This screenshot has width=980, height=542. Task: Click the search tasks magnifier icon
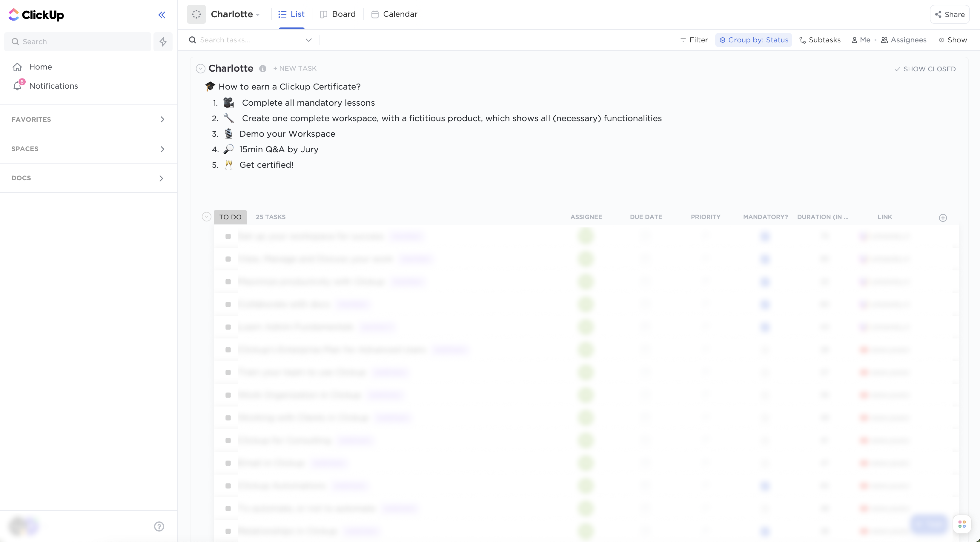point(193,40)
